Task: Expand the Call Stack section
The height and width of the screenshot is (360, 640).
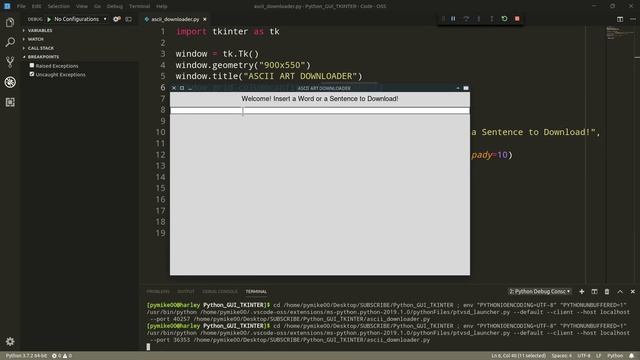Action: (x=40, y=48)
